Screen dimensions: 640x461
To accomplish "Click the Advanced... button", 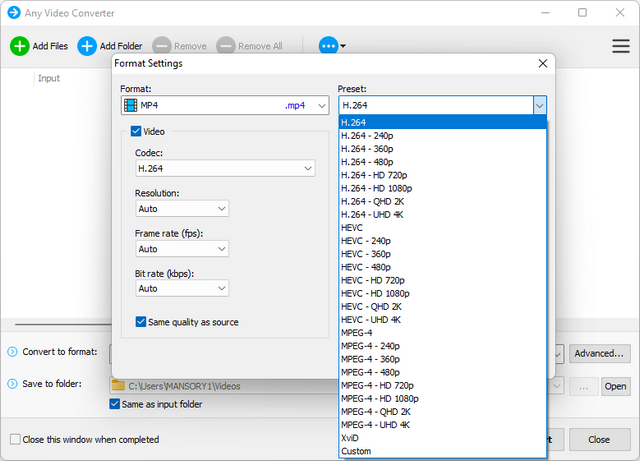I will 600,354.
